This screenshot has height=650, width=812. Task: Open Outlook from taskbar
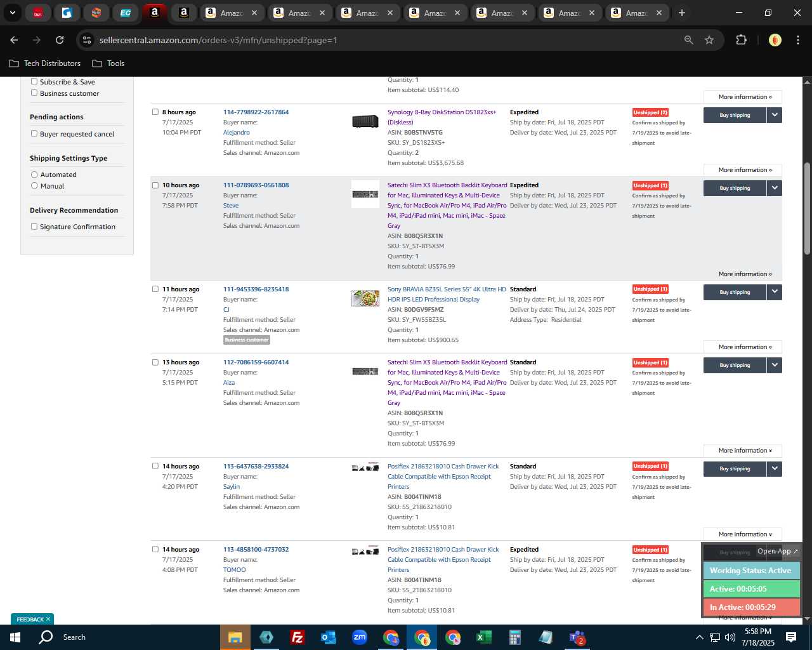[x=328, y=637]
